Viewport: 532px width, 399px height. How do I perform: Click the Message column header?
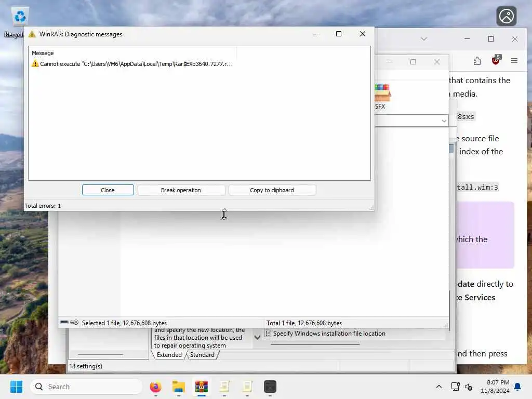(43, 53)
